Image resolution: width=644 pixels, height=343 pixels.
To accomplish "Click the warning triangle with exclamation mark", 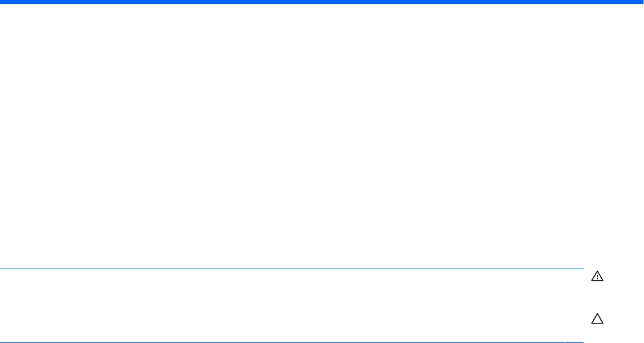I will click(x=597, y=276).
